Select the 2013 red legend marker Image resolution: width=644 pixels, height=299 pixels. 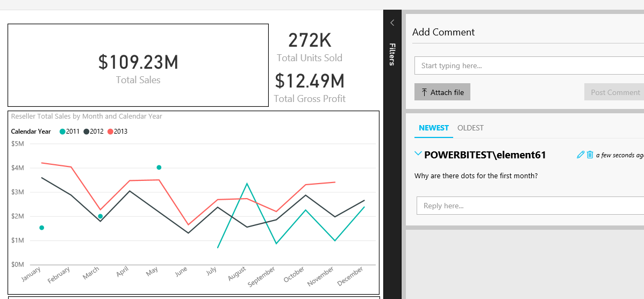click(110, 132)
